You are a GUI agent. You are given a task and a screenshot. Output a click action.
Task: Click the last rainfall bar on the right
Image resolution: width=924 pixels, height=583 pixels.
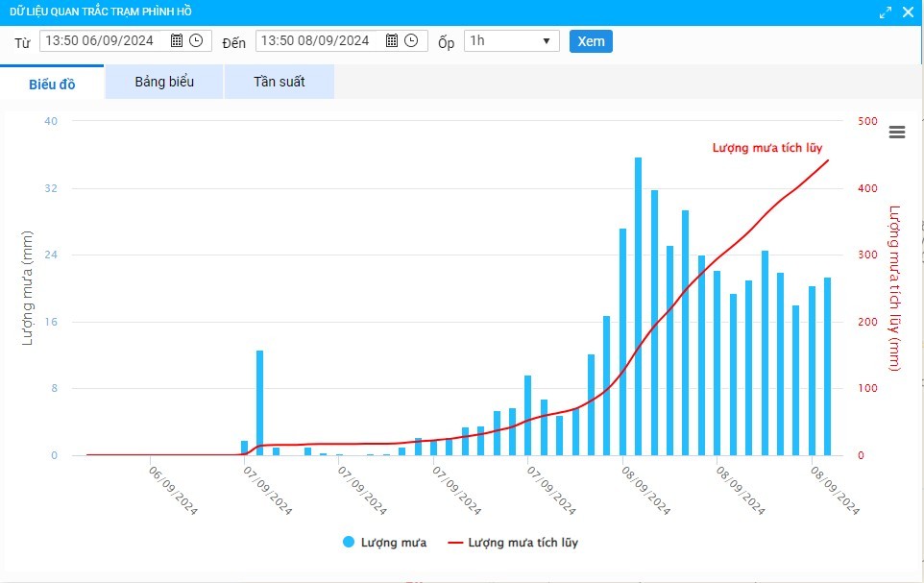[x=827, y=367]
